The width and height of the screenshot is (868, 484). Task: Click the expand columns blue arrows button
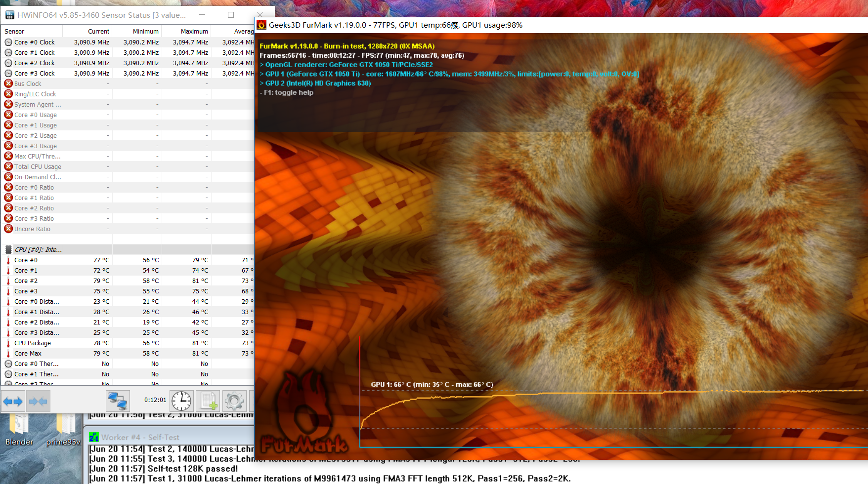pyautogui.click(x=13, y=401)
